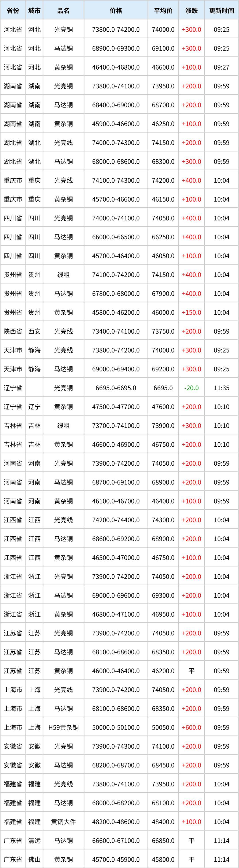Click average price 68300.0
The width and height of the screenshot is (239, 868).
163,162
